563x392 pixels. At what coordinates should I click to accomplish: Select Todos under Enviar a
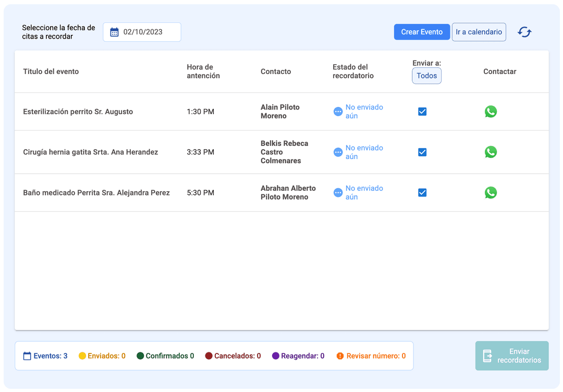coord(426,76)
